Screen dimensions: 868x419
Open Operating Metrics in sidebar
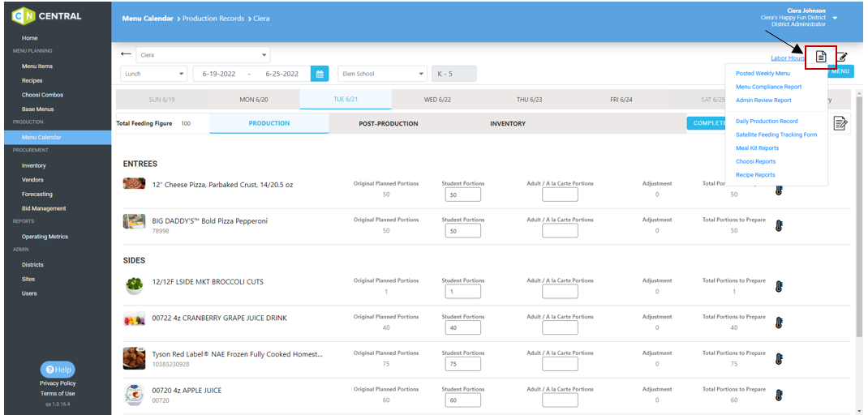(x=45, y=237)
